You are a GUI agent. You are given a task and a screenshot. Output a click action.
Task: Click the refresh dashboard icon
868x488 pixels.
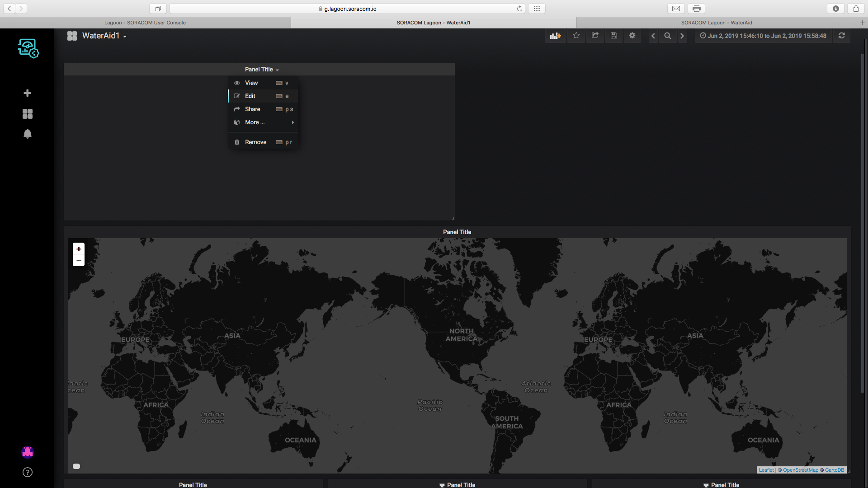click(x=841, y=36)
